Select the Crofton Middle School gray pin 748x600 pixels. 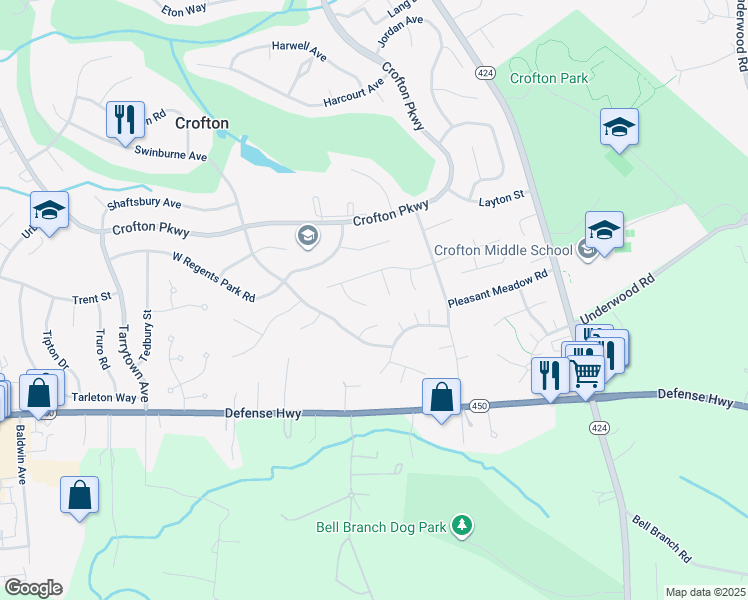click(x=587, y=250)
